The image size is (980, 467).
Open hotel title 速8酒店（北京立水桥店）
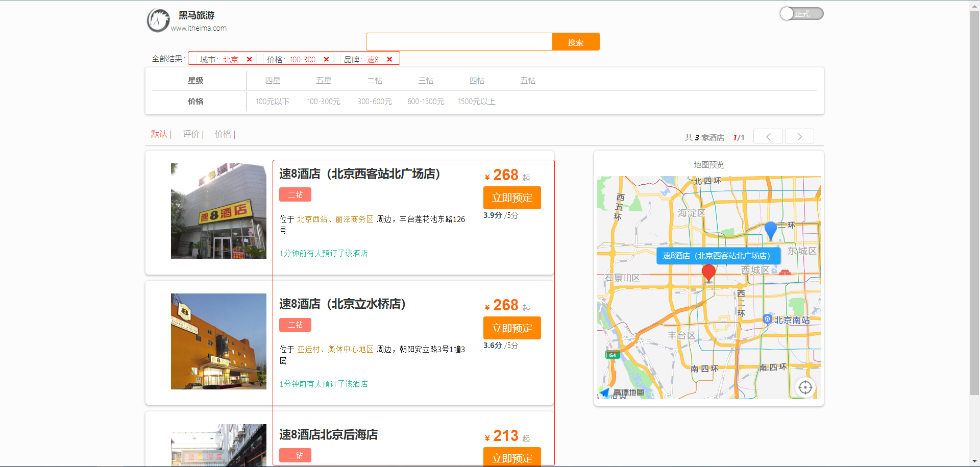click(342, 304)
